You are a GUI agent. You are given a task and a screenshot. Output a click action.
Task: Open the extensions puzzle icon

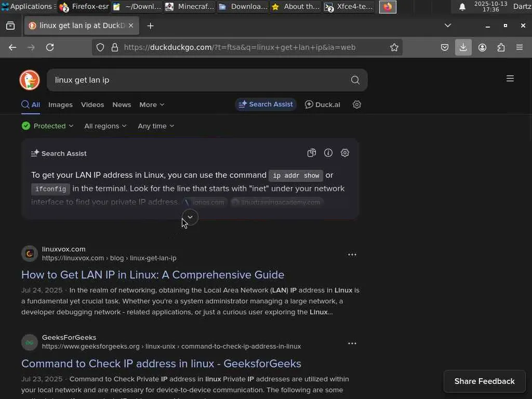[x=501, y=47]
